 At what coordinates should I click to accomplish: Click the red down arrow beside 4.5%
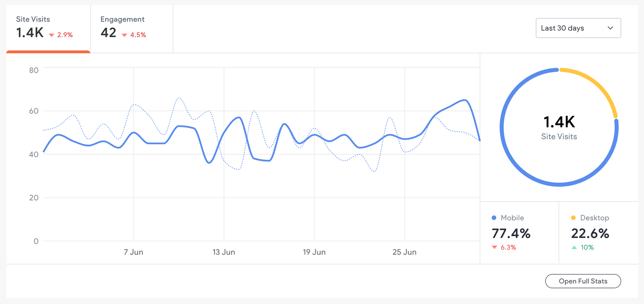[x=124, y=35]
